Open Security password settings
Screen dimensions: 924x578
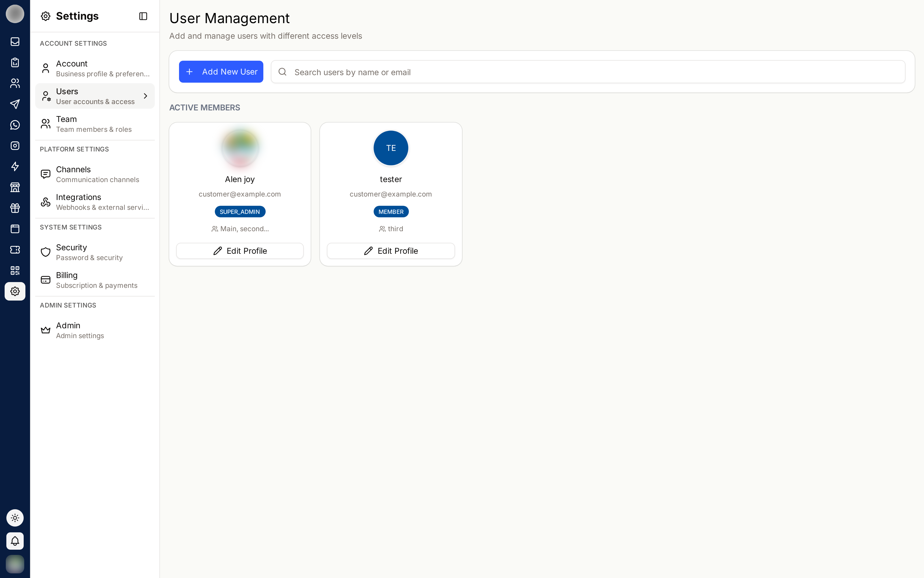click(95, 252)
